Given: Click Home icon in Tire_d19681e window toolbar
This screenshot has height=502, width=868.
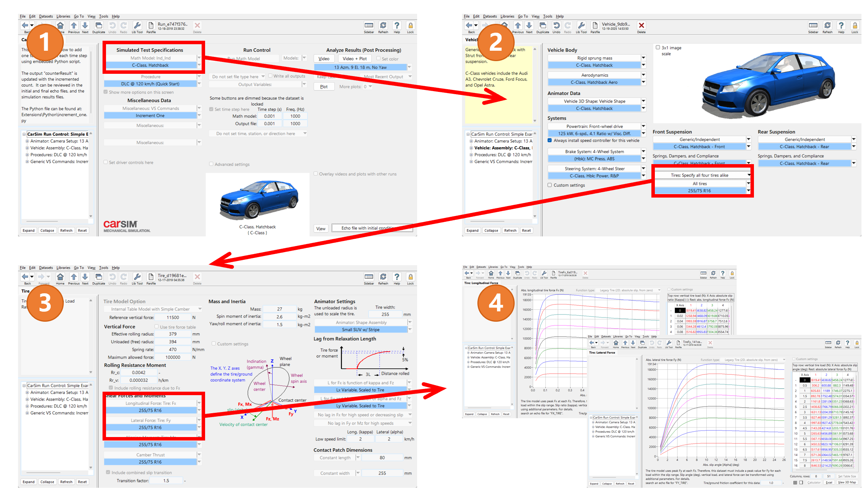Looking at the screenshot, I should (60, 277).
